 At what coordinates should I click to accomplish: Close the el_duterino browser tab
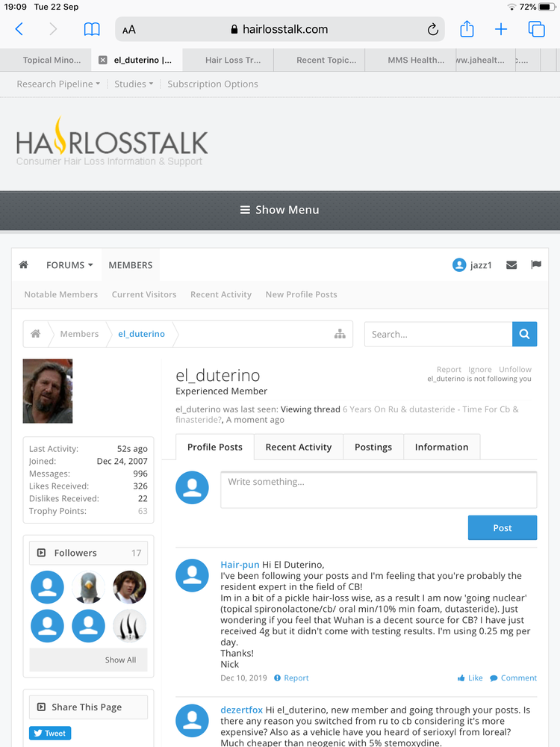pyautogui.click(x=103, y=61)
